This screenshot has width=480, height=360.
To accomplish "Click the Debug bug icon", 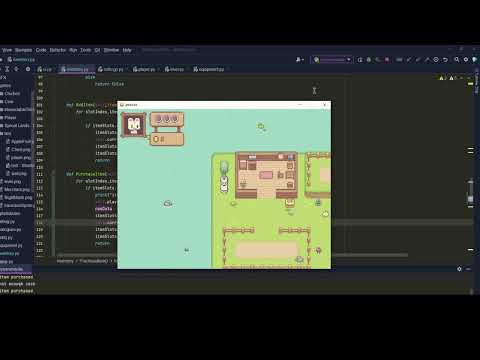I will point(369,60).
